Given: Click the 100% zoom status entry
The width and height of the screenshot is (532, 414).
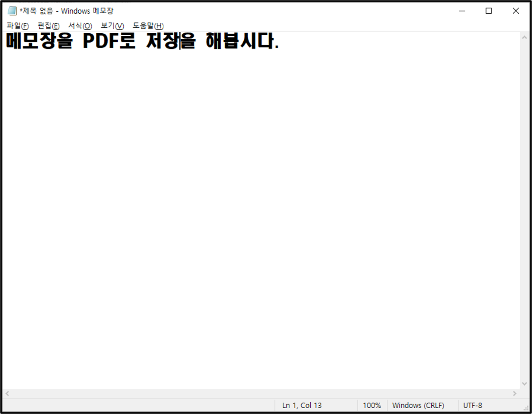Looking at the screenshot, I should 372,405.
